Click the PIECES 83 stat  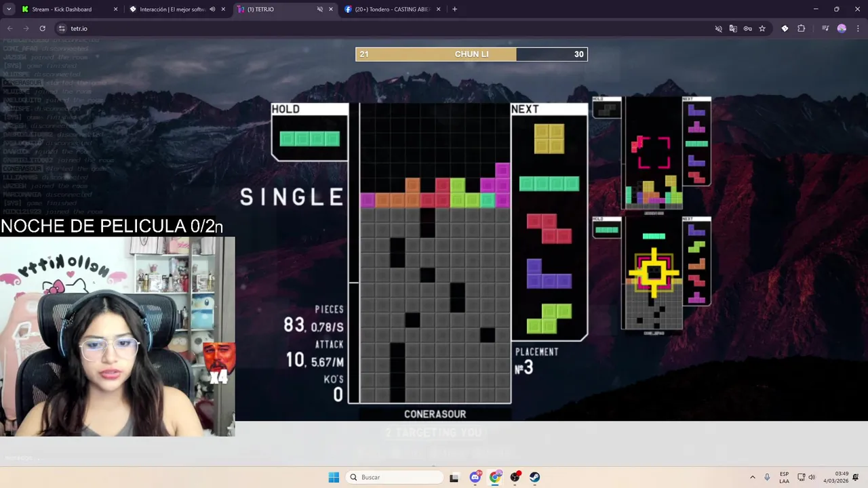(314, 319)
